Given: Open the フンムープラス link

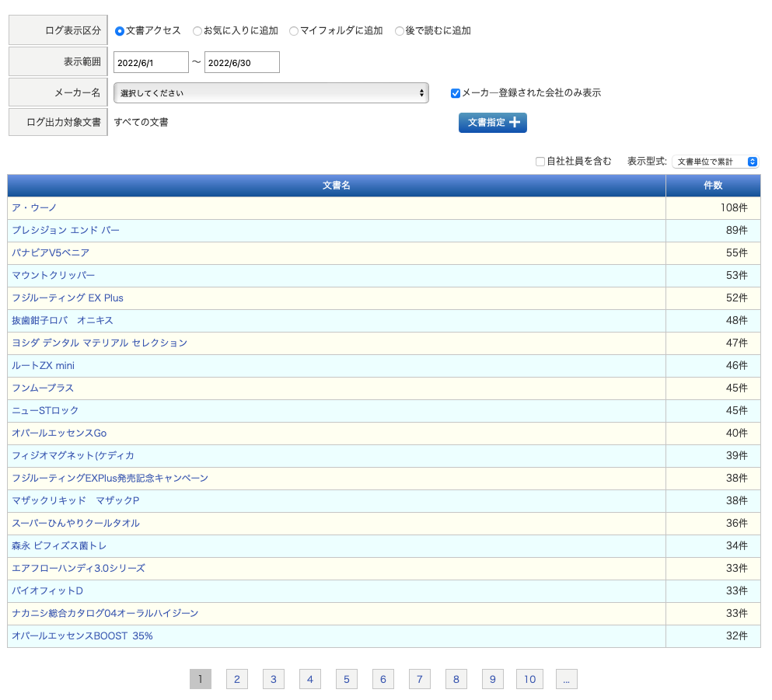Looking at the screenshot, I should point(43,388).
